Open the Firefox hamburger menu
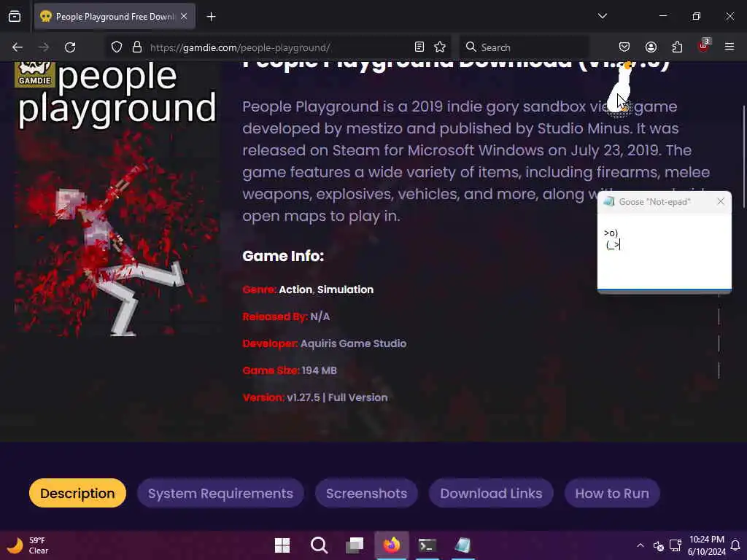 [729, 47]
